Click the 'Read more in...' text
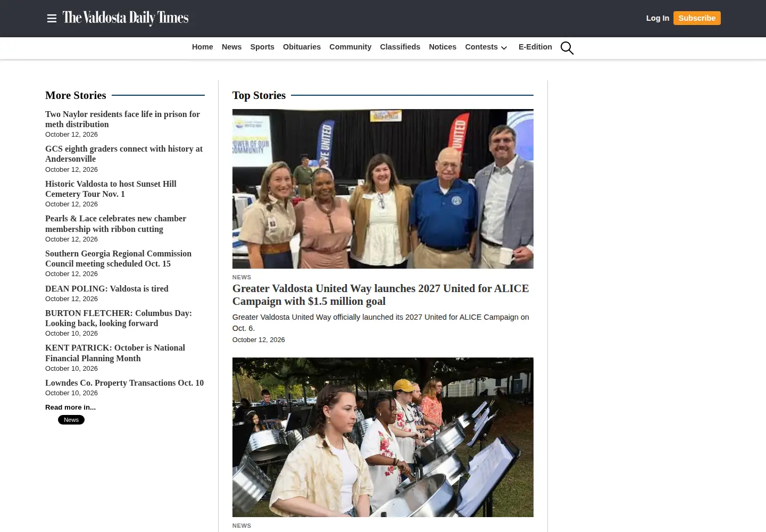 (x=70, y=407)
